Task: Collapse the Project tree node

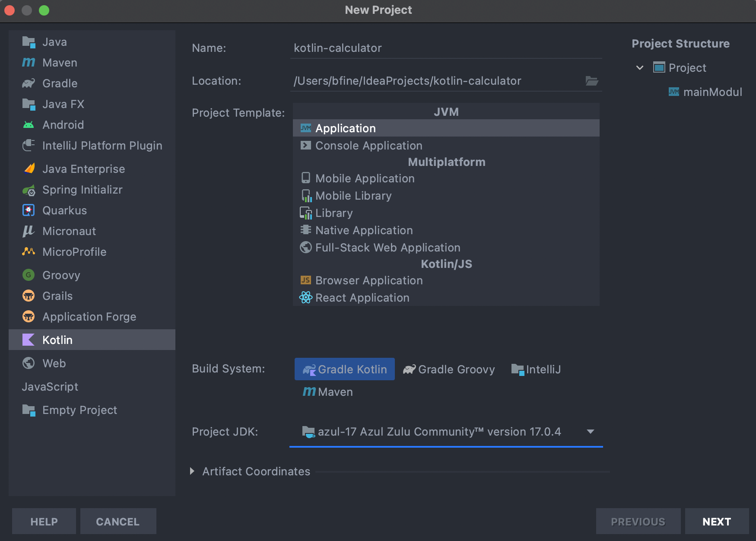Action: point(640,68)
